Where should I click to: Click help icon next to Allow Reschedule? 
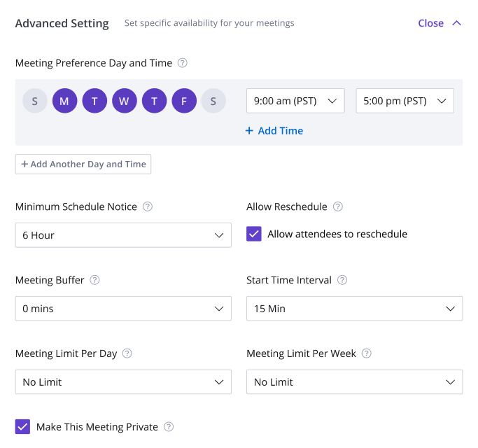(338, 206)
